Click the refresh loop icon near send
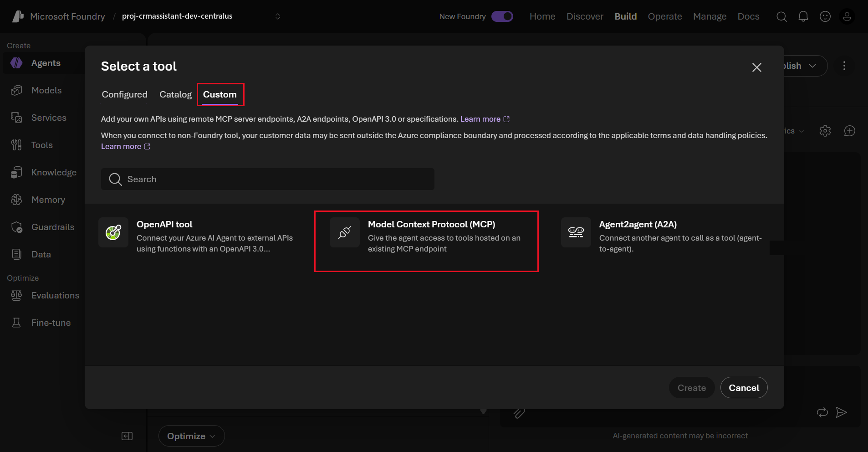Viewport: 868px width, 452px height. coord(822,412)
